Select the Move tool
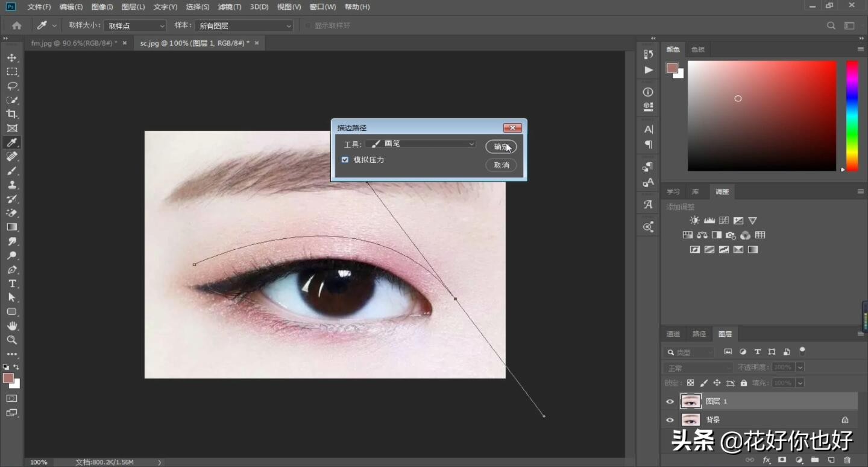 11,58
